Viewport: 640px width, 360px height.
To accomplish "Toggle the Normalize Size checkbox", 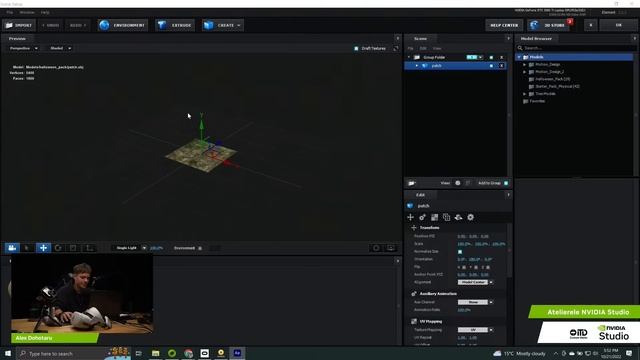I will click(460, 252).
